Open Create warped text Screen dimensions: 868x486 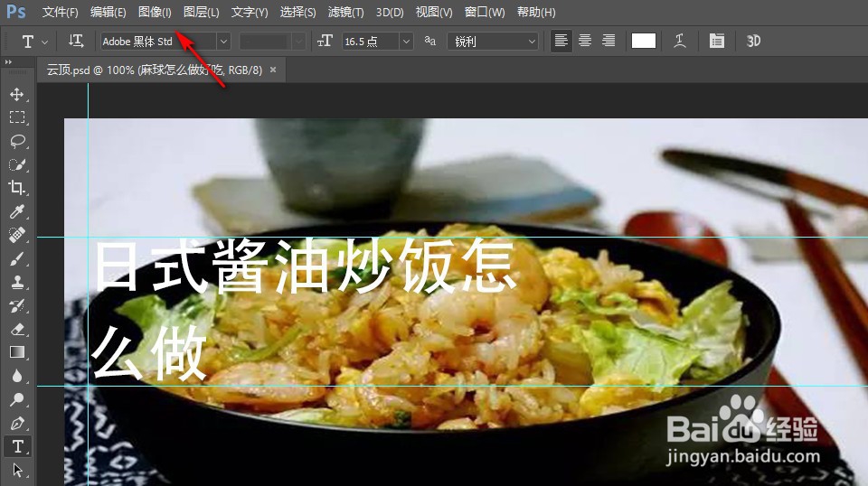(680, 41)
